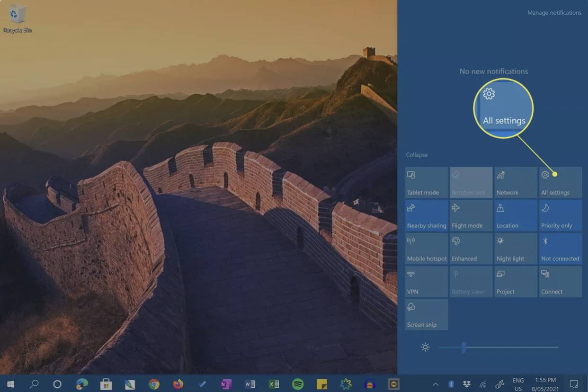Toggle Nearby sharing tile

click(426, 215)
